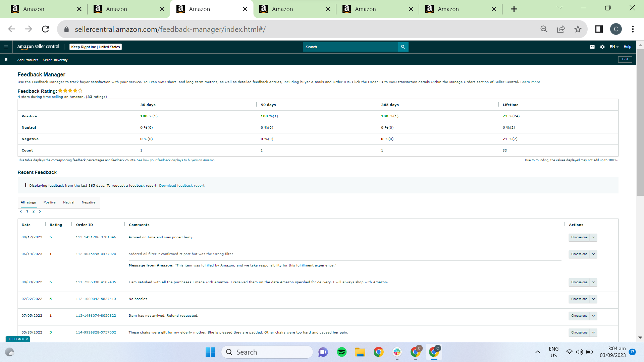644x362 pixels.
Task: Open the tab search chevron
Action: tap(559, 8)
